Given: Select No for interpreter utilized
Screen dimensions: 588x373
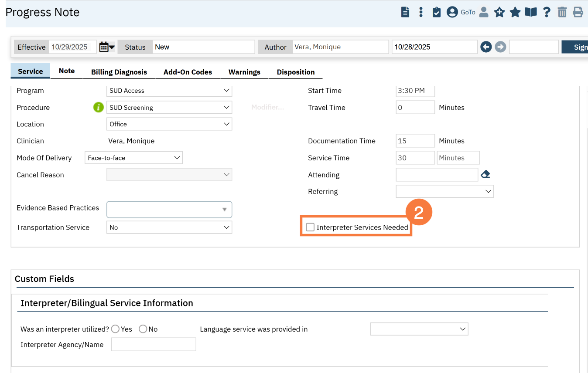Looking at the screenshot, I should 143,329.
